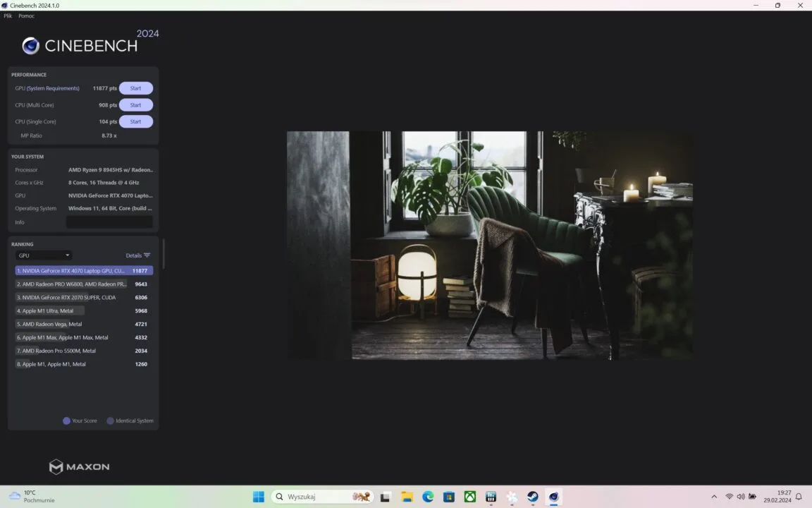Open the Xbox app from the taskbar
Image resolution: width=812 pixels, height=508 pixels.
469,497
